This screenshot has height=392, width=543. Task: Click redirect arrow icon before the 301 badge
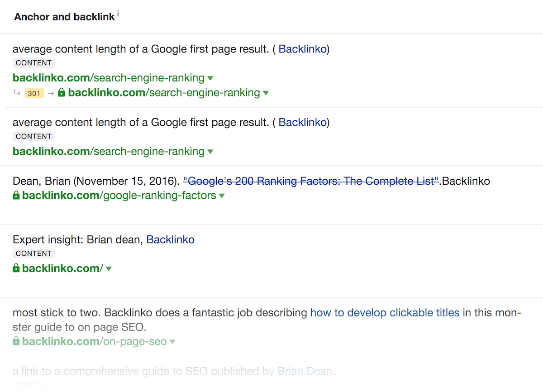click(17, 93)
